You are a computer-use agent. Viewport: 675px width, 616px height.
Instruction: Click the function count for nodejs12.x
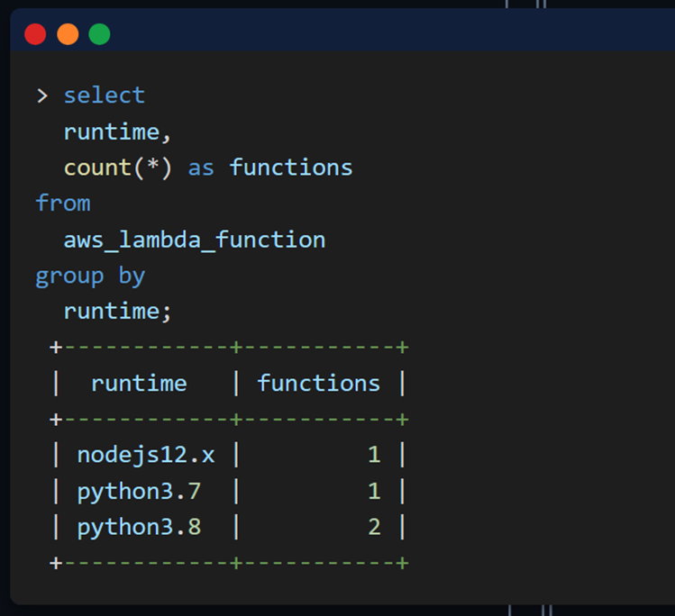point(374,456)
